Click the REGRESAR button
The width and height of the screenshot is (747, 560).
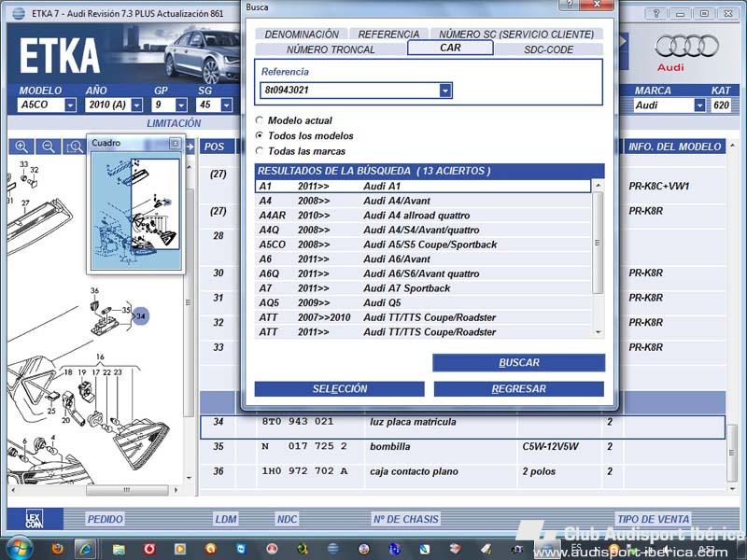point(519,388)
